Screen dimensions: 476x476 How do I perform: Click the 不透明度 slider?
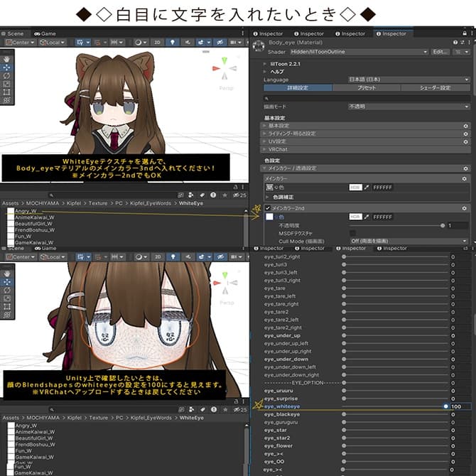point(397,225)
